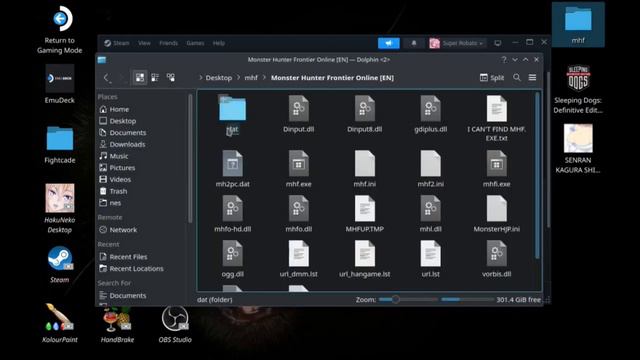The image size is (640, 360).
Task: Select the MonsterHJP.ini file icon
Action: (496, 209)
